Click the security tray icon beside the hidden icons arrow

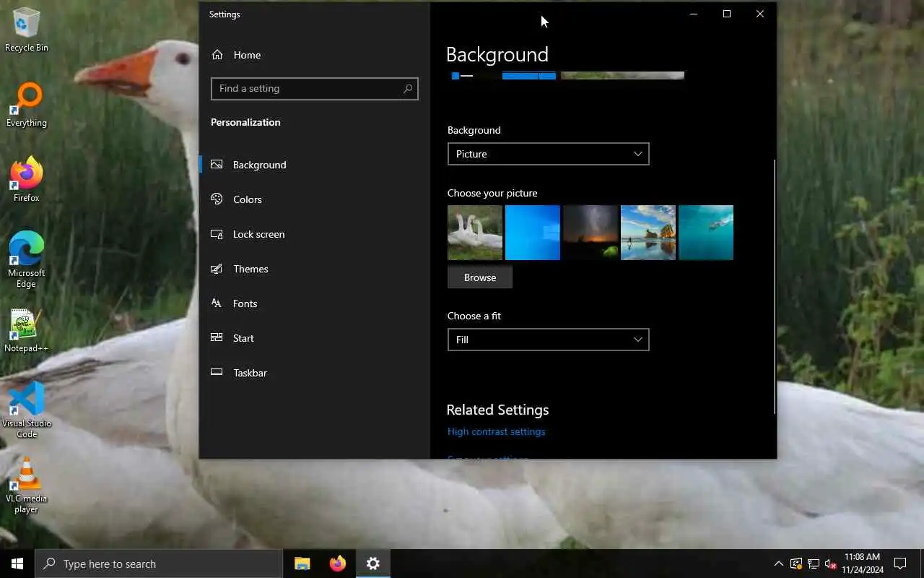(796, 564)
